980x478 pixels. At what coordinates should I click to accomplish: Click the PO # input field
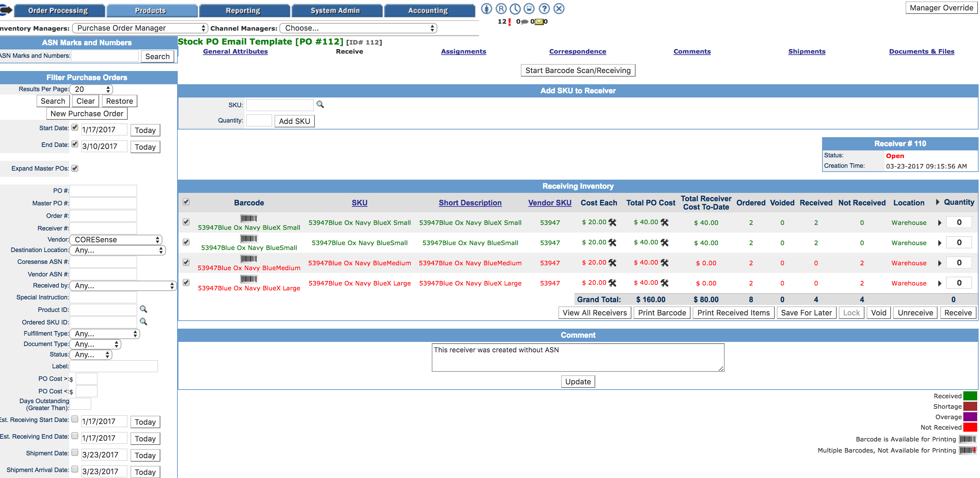pyautogui.click(x=103, y=191)
